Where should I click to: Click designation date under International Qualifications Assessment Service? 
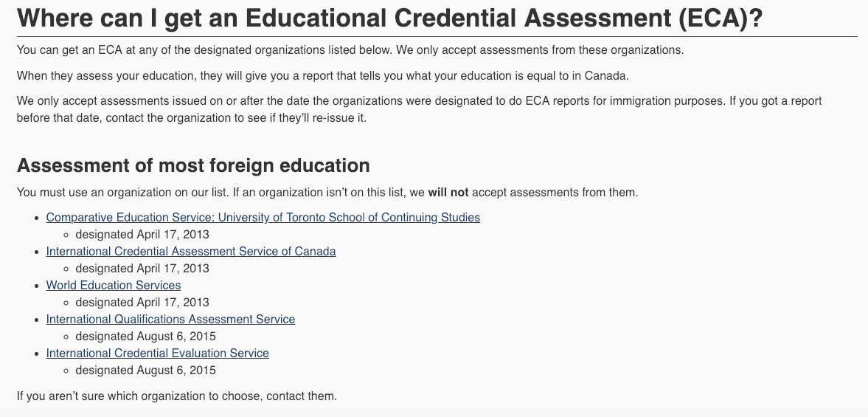145,337
